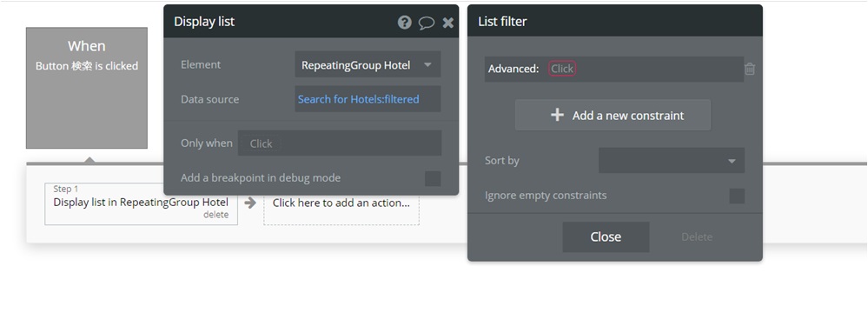The width and height of the screenshot is (868, 313).
Task: Click the Advanced expression Click placeholder
Action: (x=562, y=69)
